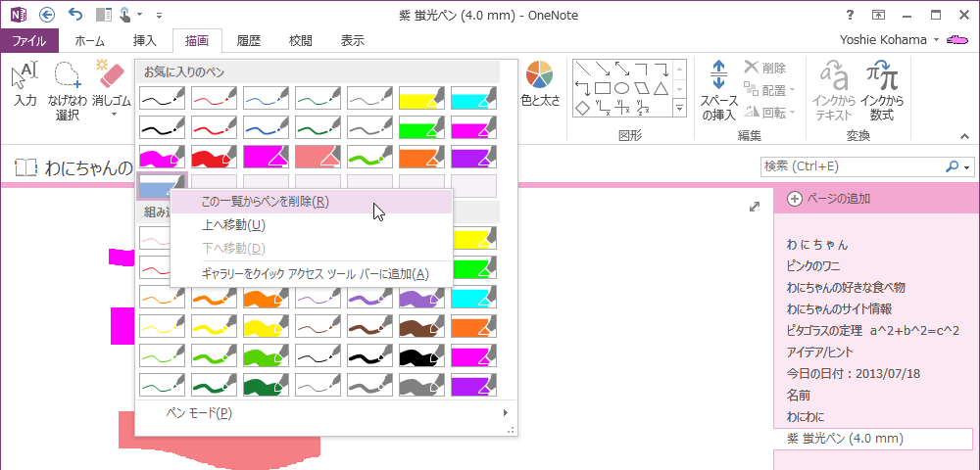Choose the rectangle shape in 図形 gallery

[602, 88]
